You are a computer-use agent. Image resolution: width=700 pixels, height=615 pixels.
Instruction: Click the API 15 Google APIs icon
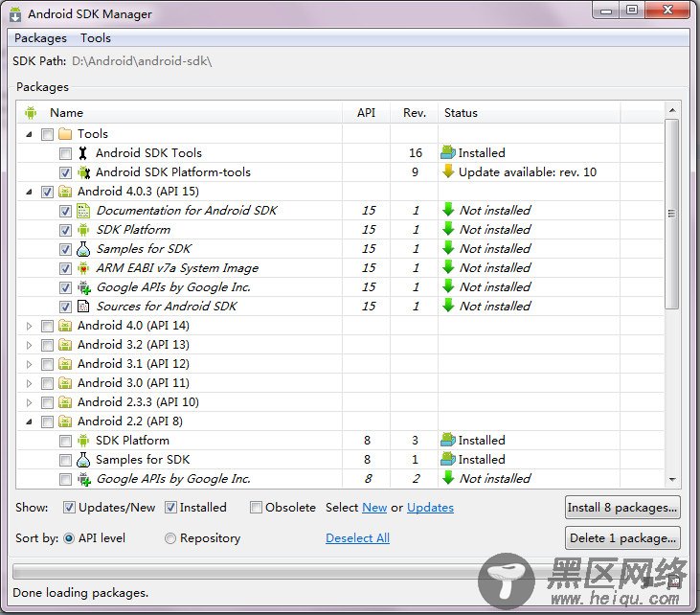[x=84, y=287]
